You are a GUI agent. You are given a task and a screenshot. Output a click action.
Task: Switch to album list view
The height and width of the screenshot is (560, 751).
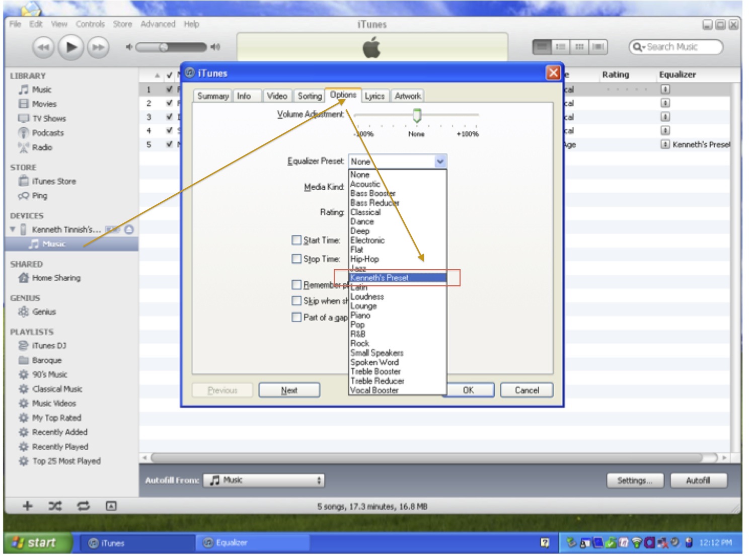[560, 47]
